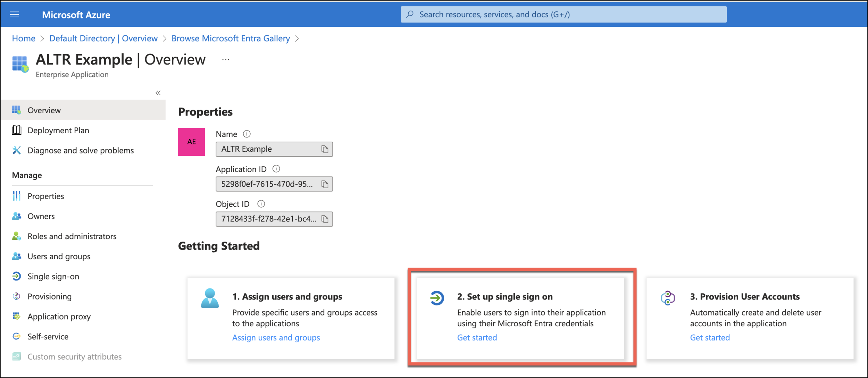Select Overview in the sidebar
The image size is (868, 378).
83,110
